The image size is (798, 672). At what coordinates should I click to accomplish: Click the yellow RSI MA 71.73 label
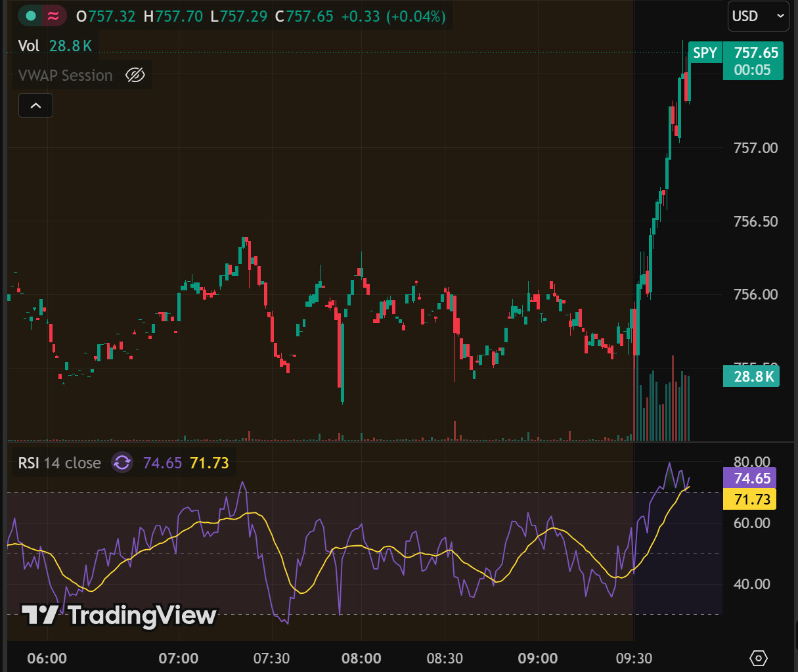pos(749,499)
